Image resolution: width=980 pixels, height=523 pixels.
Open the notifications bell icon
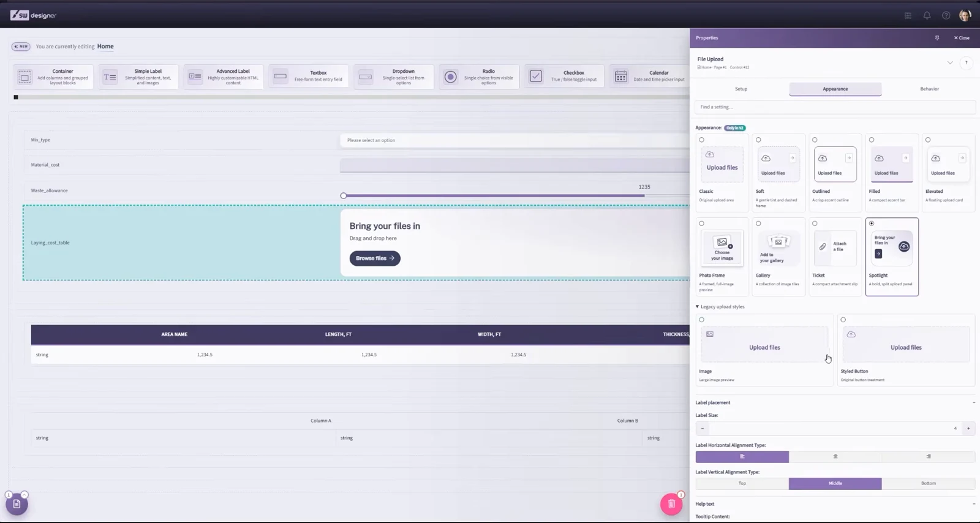(927, 15)
